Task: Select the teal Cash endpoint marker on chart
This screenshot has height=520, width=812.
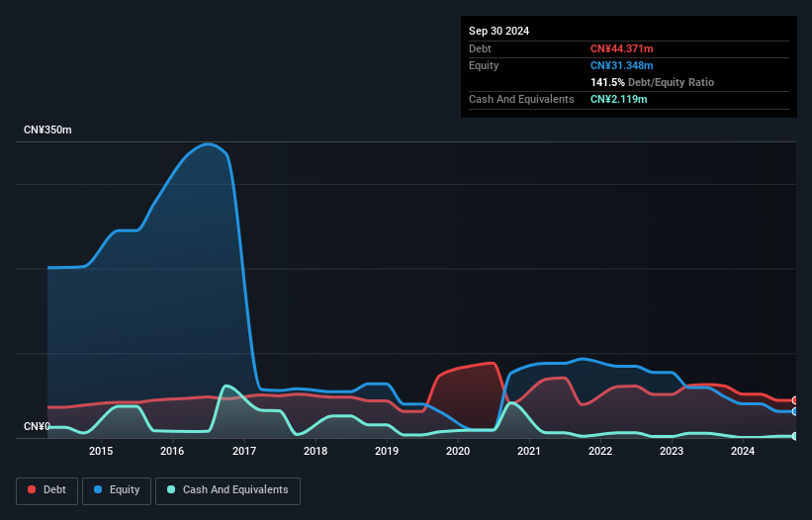Action: (795, 436)
